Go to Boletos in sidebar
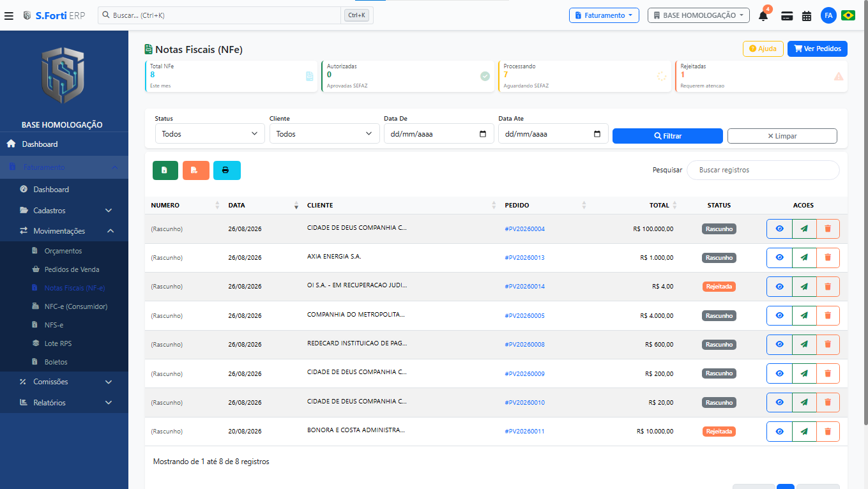Viewport: 868px width, 489px height. point(56,362)
